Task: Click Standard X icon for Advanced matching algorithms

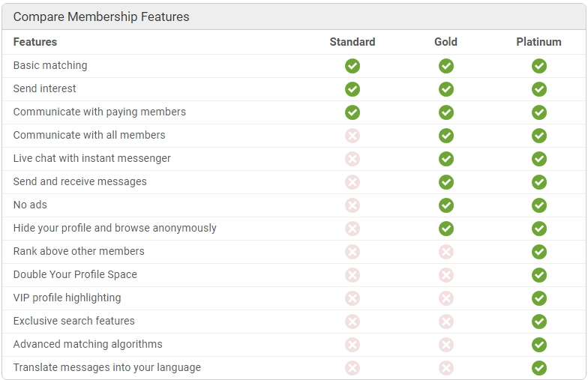Action: point(352,345)
